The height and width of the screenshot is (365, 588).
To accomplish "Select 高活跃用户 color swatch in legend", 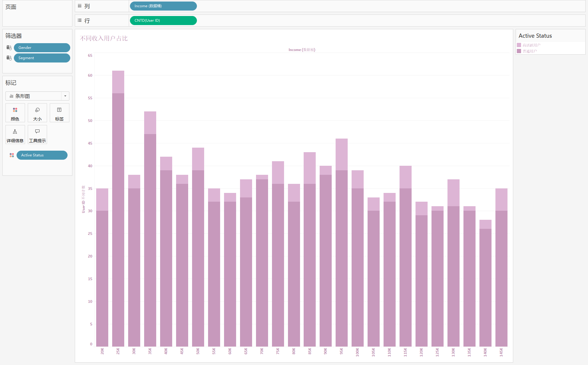I will 519,45.
